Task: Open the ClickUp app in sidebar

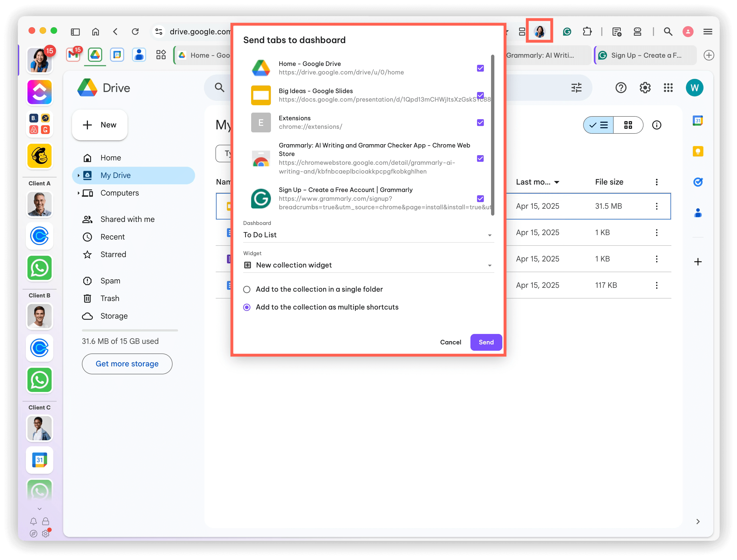Action: pyautogui.click(x=39, y=92)
